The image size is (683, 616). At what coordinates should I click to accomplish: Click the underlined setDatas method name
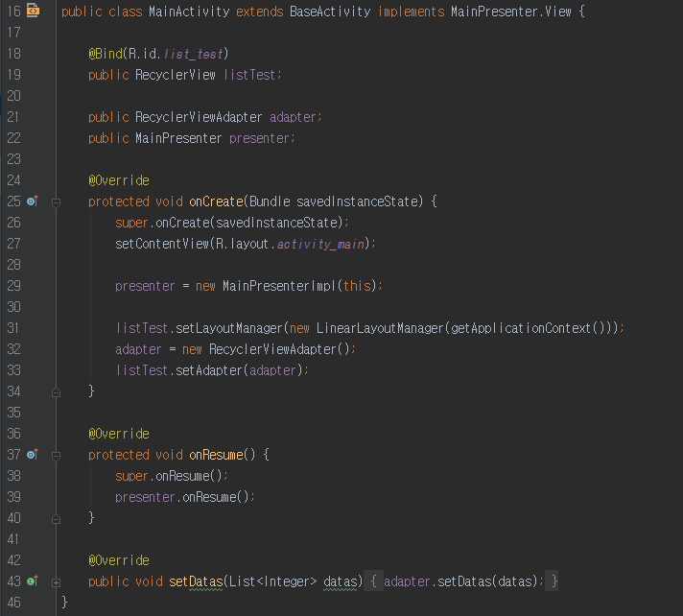click(196, 581)
